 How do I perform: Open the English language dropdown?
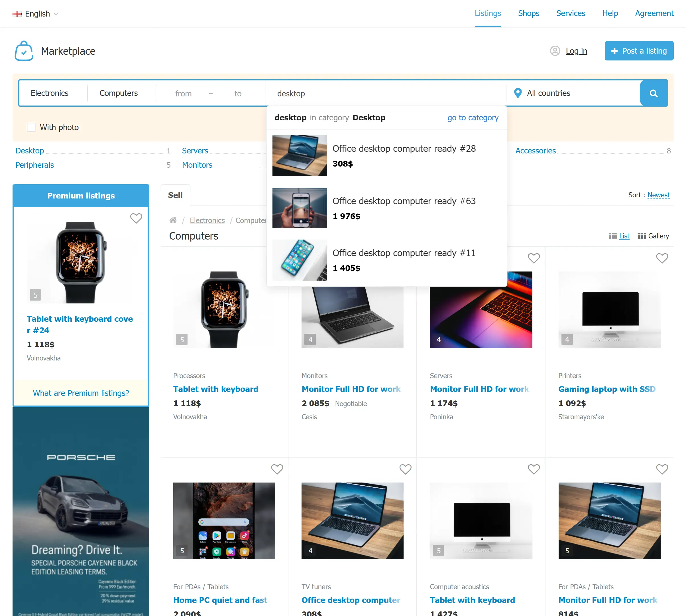[x=35, y=14]
